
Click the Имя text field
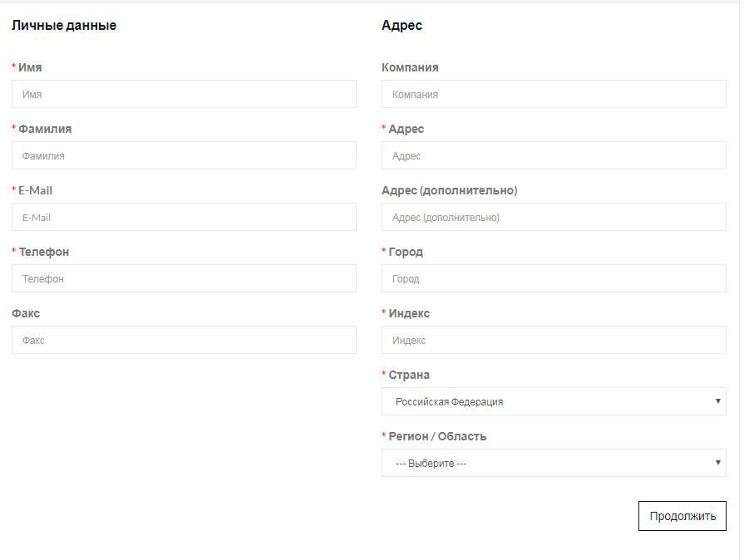click(x=184, y=94)
